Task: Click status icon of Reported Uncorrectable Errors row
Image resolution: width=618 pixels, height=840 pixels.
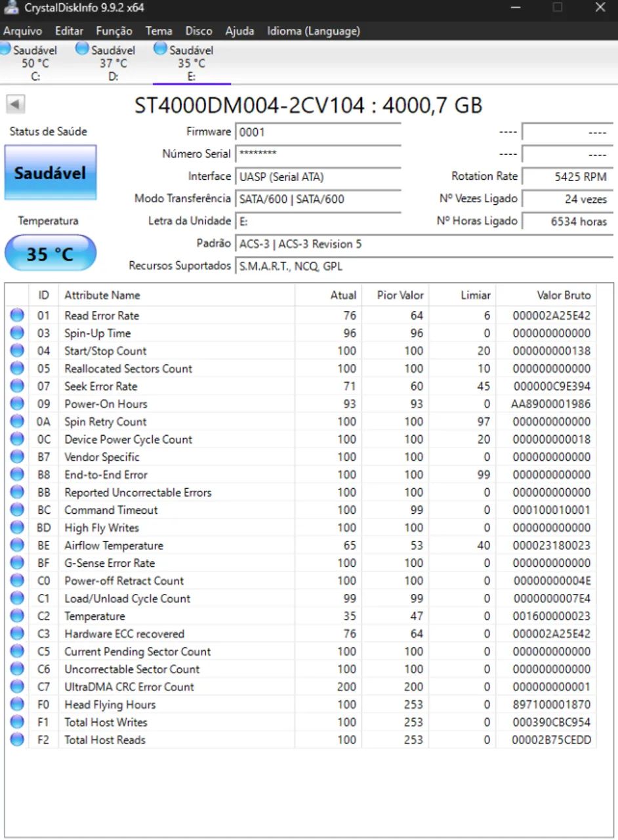Action: point(17,493)
